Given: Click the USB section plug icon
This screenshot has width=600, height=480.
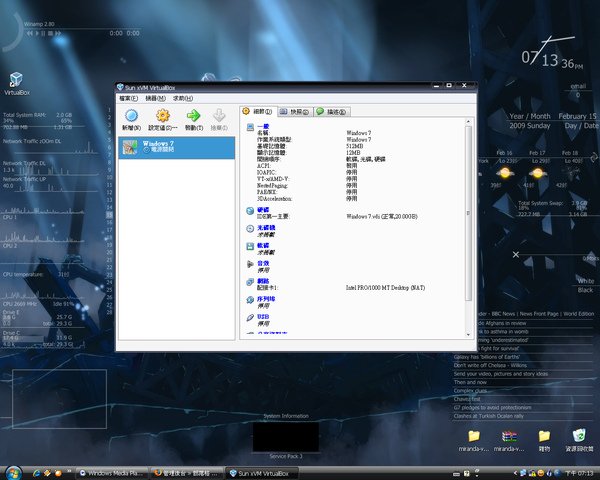Looking at the screenshot, I should [250, 318].
